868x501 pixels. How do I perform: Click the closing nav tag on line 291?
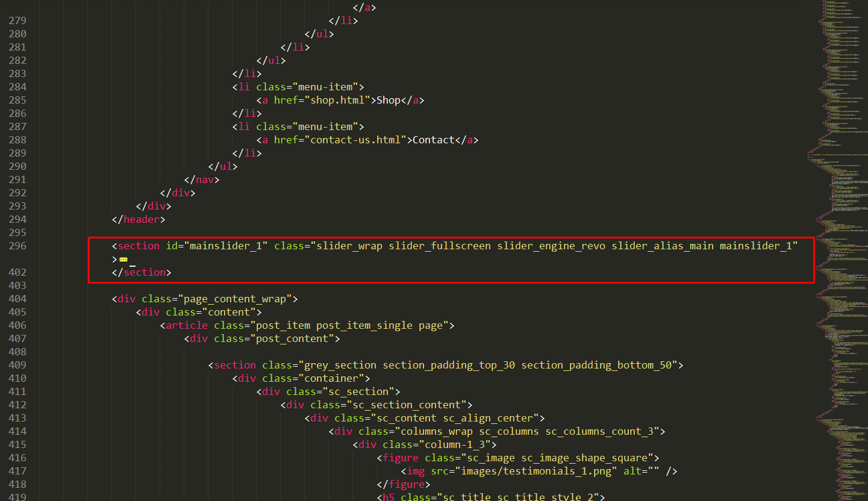click(202, 179)
